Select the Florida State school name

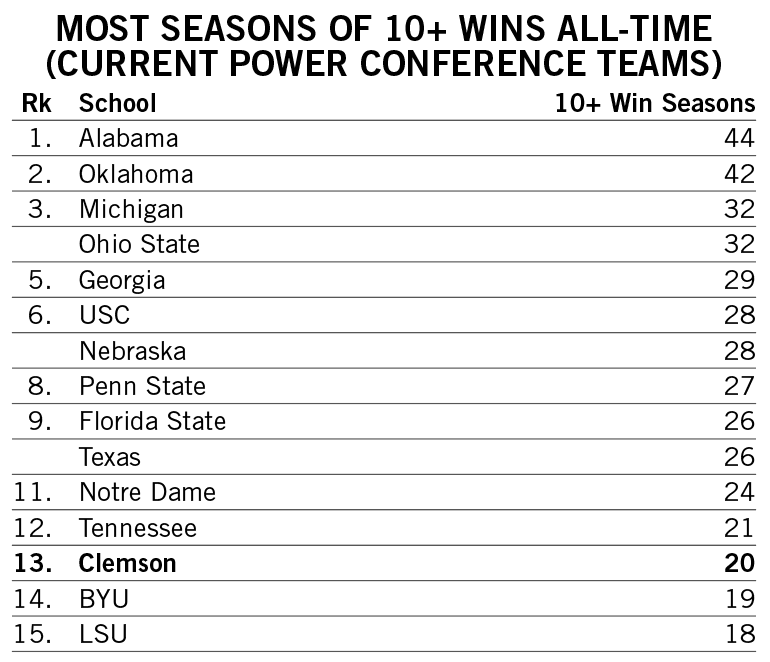[x=152, y=422]
